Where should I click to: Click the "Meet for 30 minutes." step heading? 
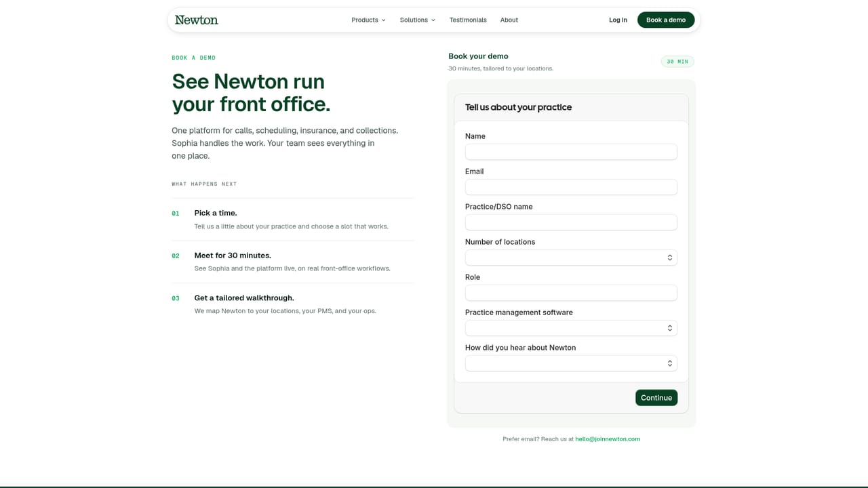tap(233, 256)
